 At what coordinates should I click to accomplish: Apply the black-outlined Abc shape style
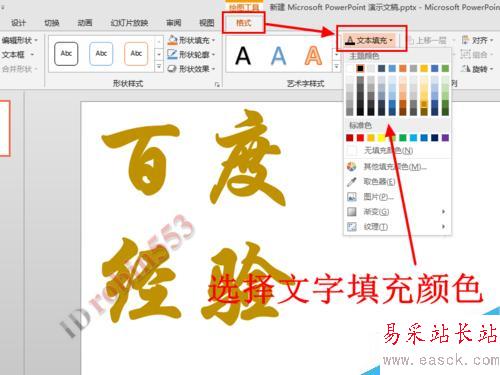click(x=66, y=54)
